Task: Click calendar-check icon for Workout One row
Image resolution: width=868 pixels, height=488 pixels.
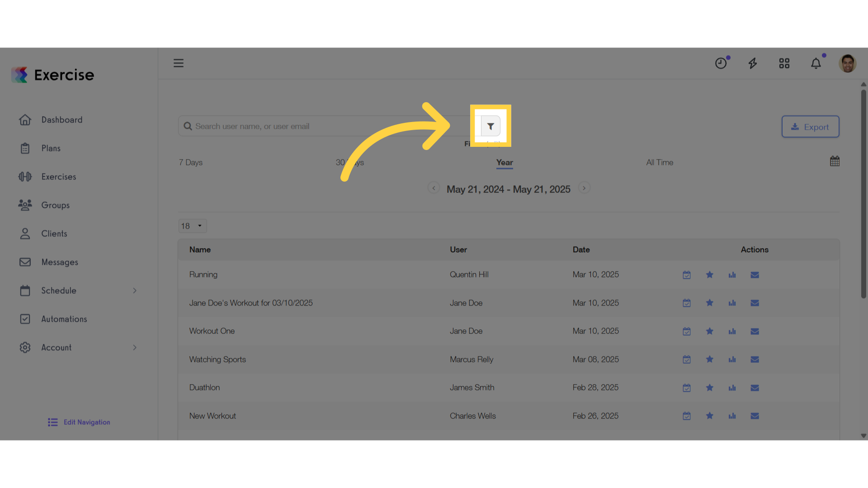Action: click(x=687, y=331)
